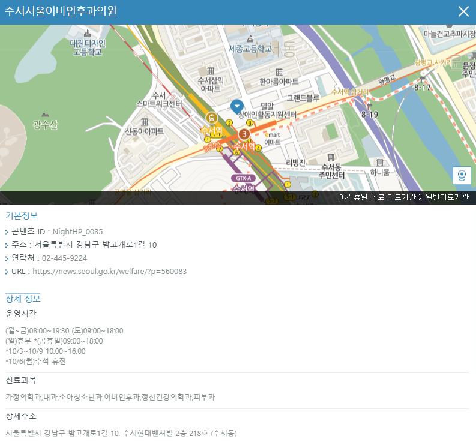Open the street view camera button
Image resolution: width=476 pixels, height=448 pixels.
[462, 175]
